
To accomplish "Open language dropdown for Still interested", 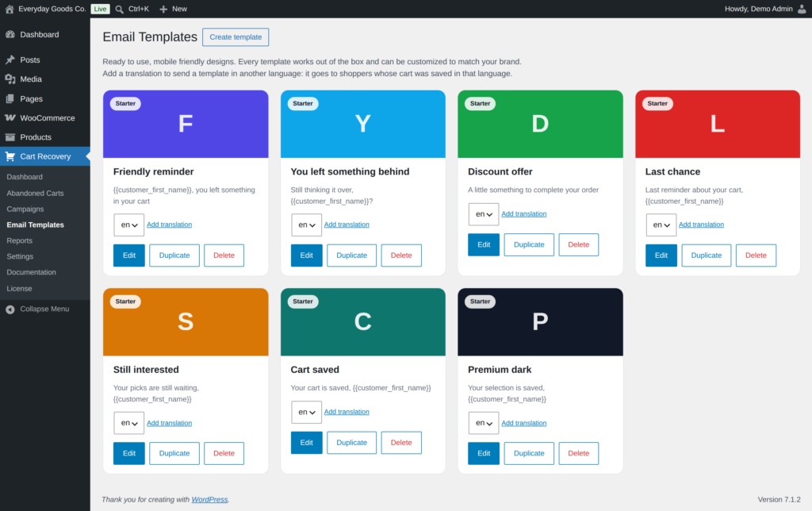I will pos(129,423).
